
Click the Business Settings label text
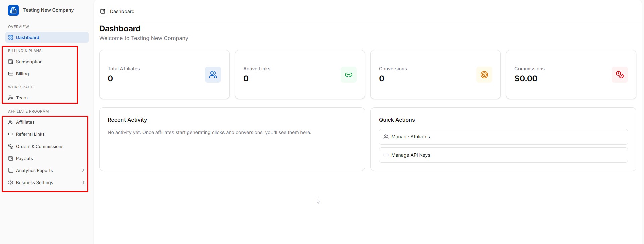(x=35, y=182)
